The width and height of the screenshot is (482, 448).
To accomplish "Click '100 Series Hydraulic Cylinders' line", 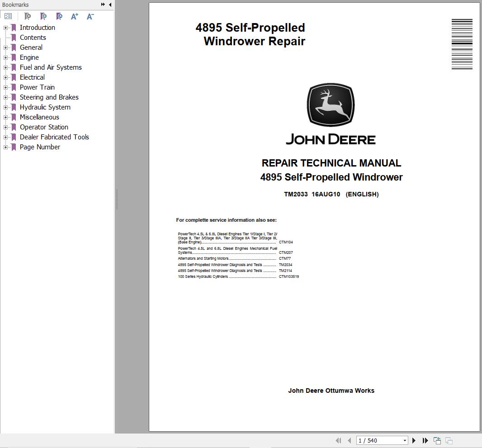I will click(x=203, y=276).
